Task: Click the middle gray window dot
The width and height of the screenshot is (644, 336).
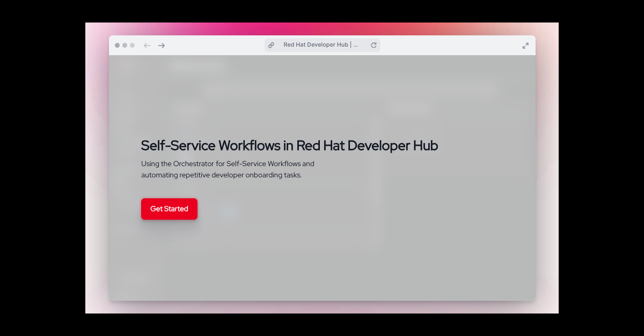Action: tap(125, 46)
